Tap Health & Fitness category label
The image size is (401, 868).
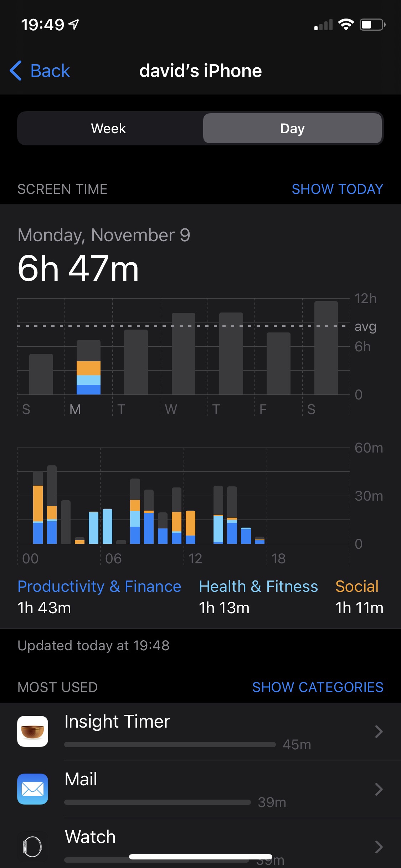point(258,587)
